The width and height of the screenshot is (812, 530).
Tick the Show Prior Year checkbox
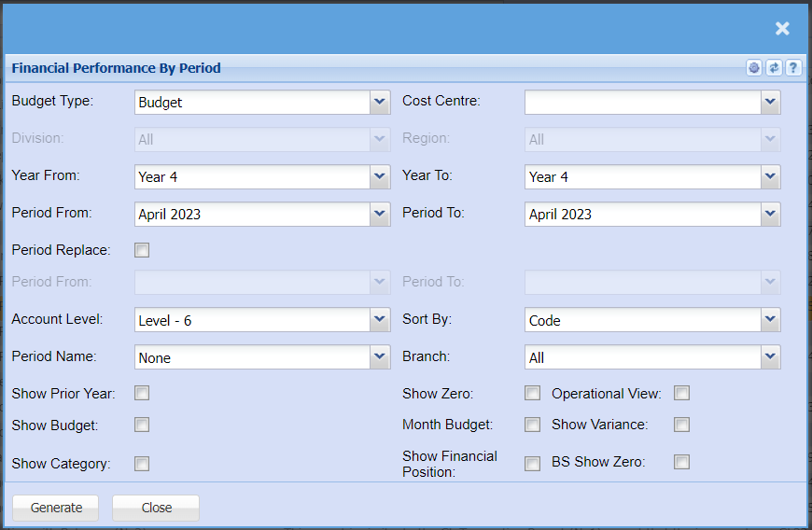[x=142, y=393]
